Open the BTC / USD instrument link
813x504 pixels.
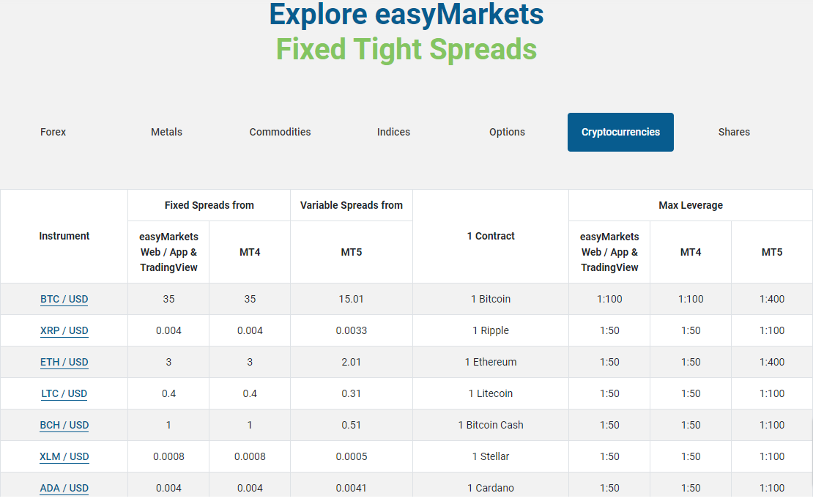pos(64,299)
